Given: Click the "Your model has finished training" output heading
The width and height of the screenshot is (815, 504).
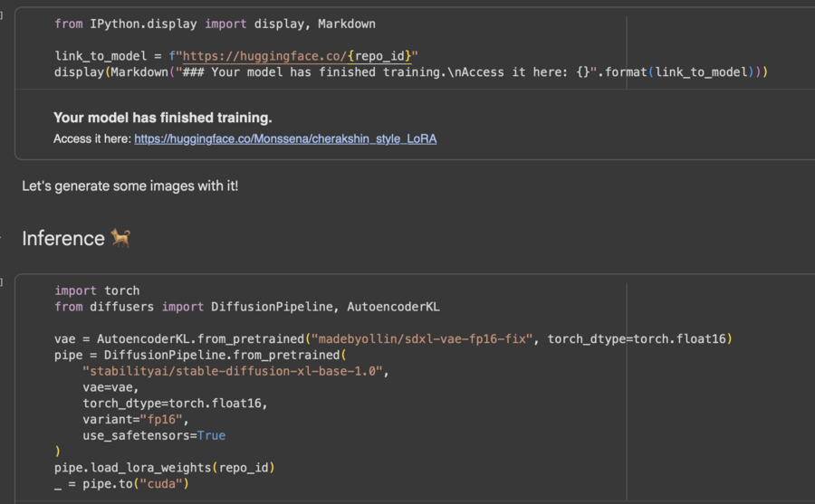Looking at the screenshot, I should click(163, 118).
